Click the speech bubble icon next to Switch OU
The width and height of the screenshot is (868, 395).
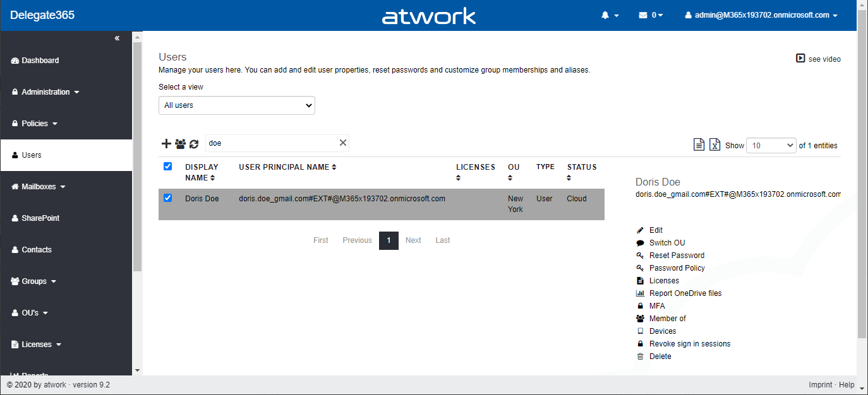pos(640,243)
